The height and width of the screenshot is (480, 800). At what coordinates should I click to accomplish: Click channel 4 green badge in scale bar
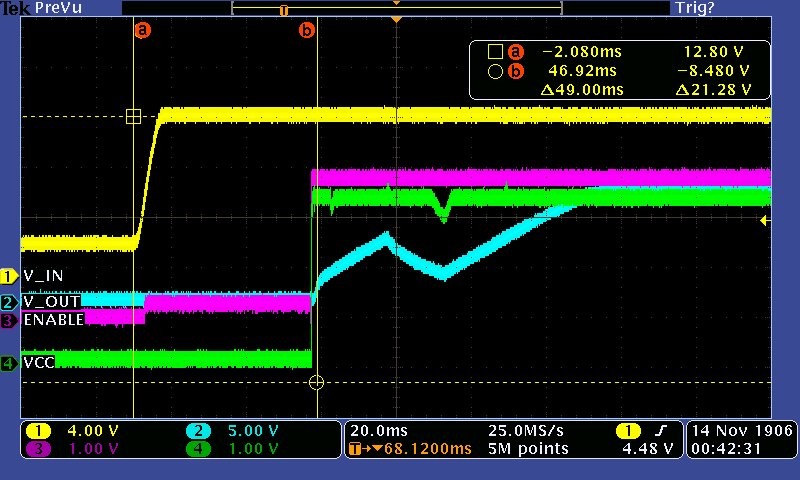click(199, 449)
